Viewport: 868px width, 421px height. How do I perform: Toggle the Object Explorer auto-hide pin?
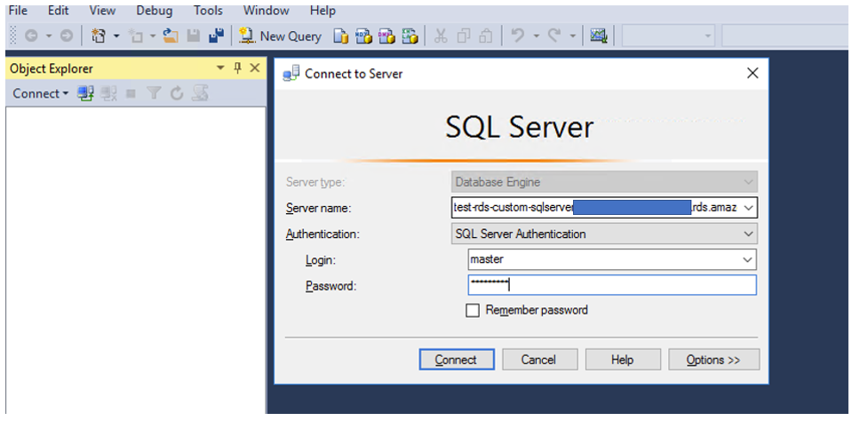pos(238,68)
